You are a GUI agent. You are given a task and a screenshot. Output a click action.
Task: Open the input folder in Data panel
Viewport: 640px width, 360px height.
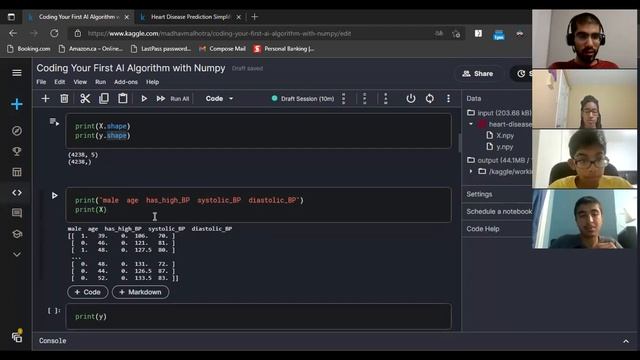(499, 113)
